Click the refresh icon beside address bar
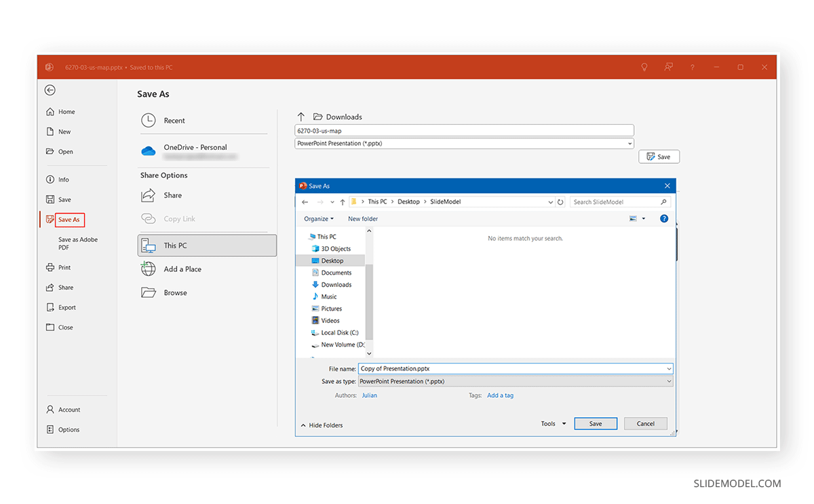This screenshot has width=814, height=504. pos(560,202)
